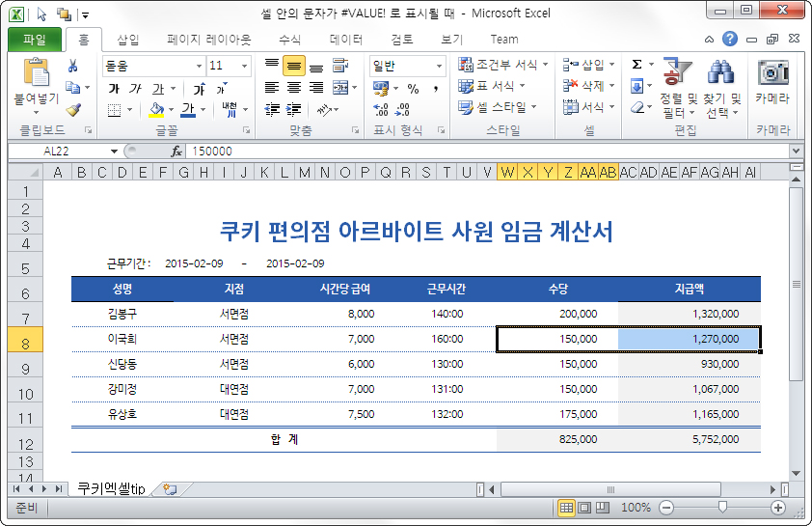Click the Fill down icon
The image size is (812, 526).
(636, 86)
